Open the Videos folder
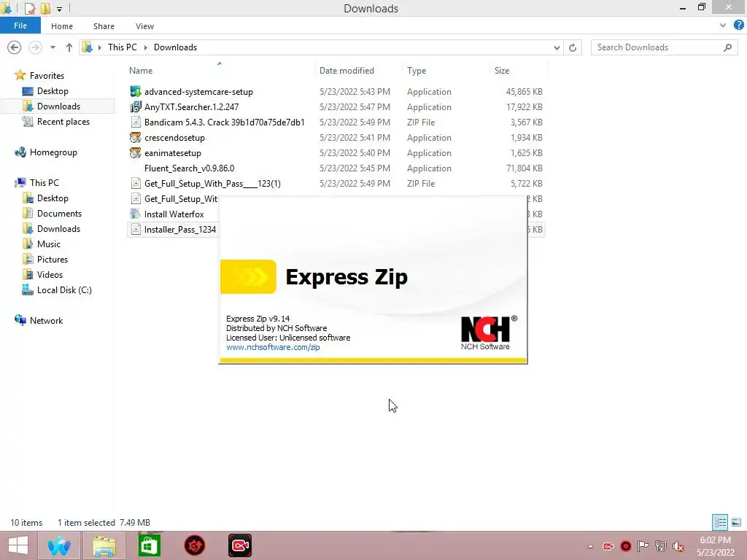This screenshot has width=747, height=560. coord(50,275)
